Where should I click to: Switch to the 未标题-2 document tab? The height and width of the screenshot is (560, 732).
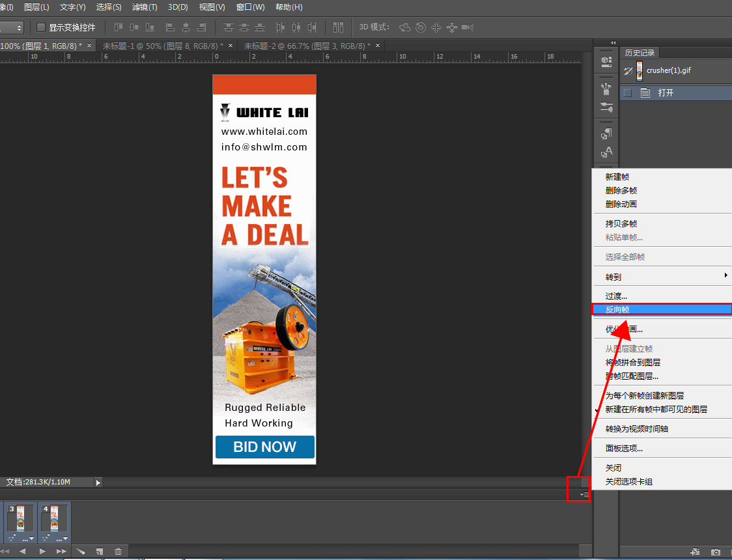pyautogui.click(x=305, y=46)
